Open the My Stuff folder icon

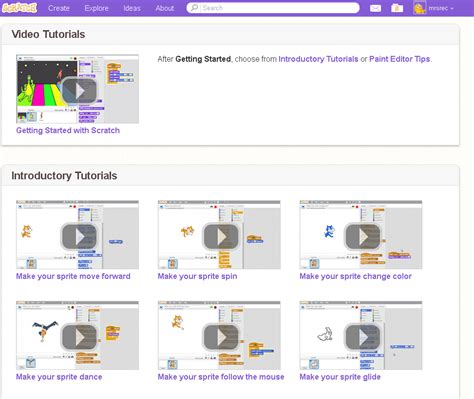pyautogui.click(x=397, y=8)
